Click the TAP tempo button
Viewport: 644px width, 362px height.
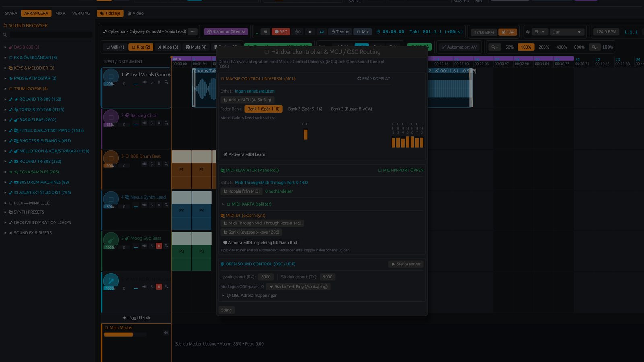[508, 32]
